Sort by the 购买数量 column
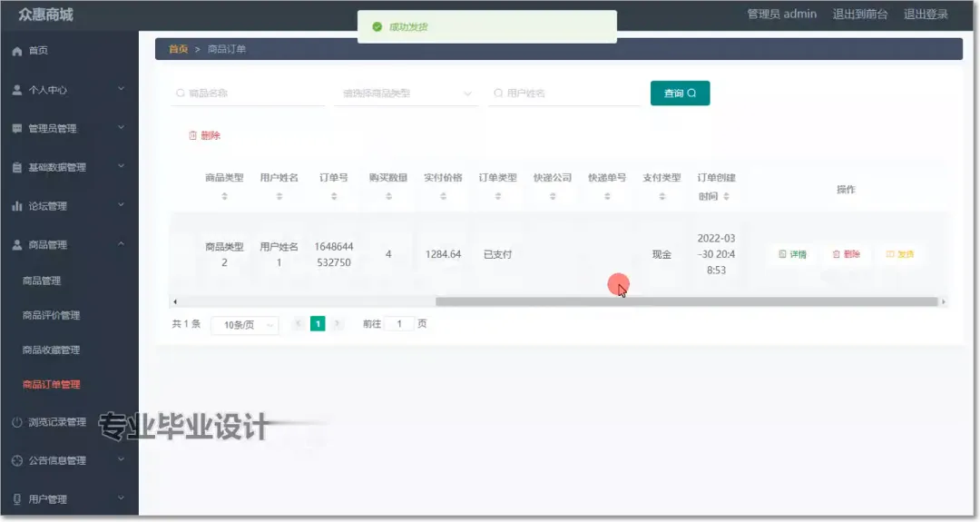 click(388, 196)
